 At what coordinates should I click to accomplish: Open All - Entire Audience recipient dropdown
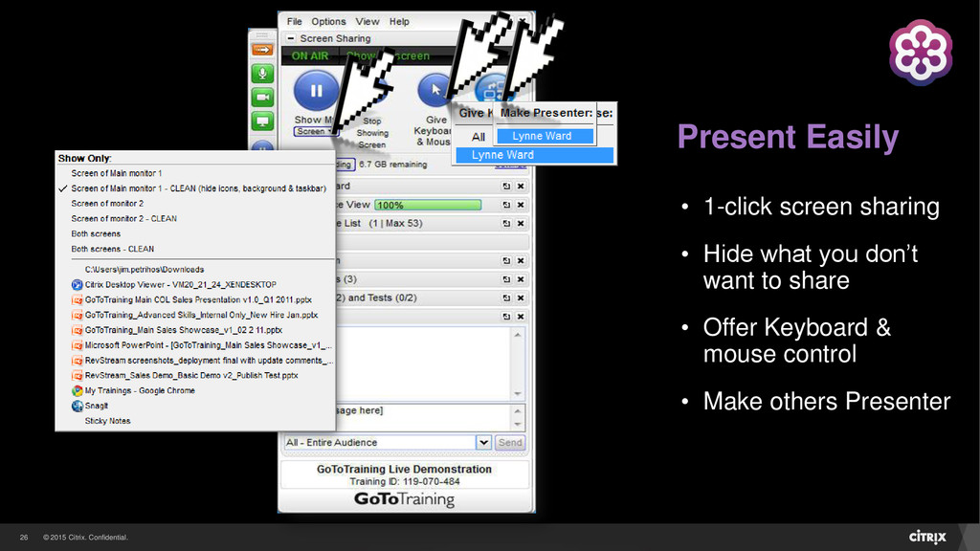pos(483,442)
